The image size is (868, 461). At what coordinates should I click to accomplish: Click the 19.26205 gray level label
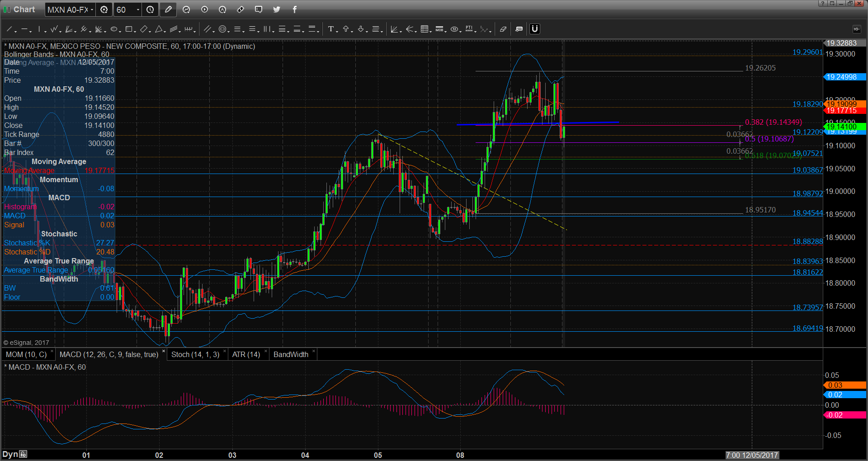[x=760, y=68]
